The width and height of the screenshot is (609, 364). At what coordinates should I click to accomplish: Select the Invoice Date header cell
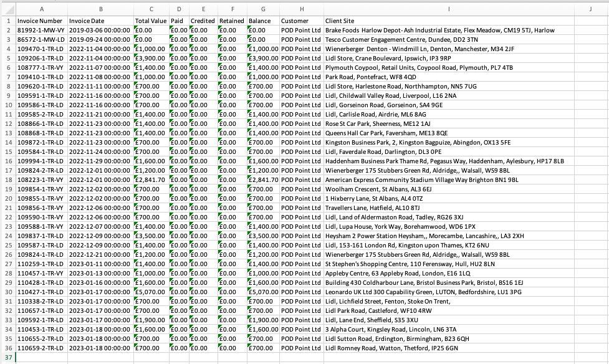click(x=100, y=21)
